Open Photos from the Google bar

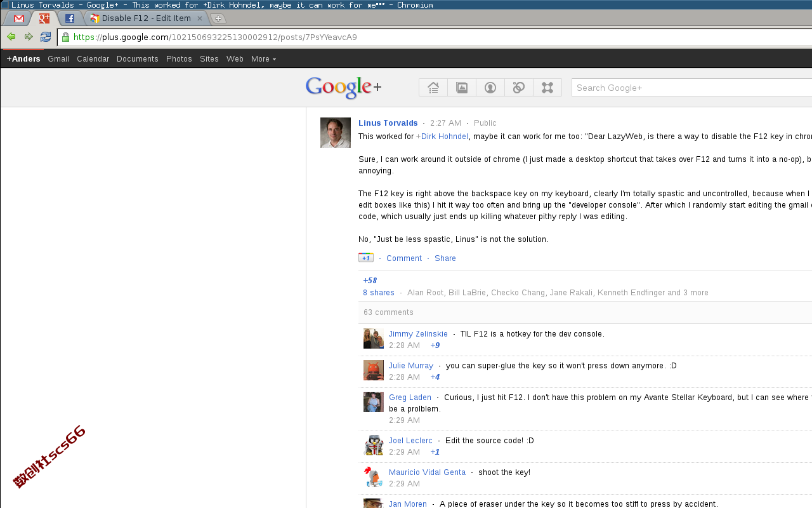(x=179, y=59)
